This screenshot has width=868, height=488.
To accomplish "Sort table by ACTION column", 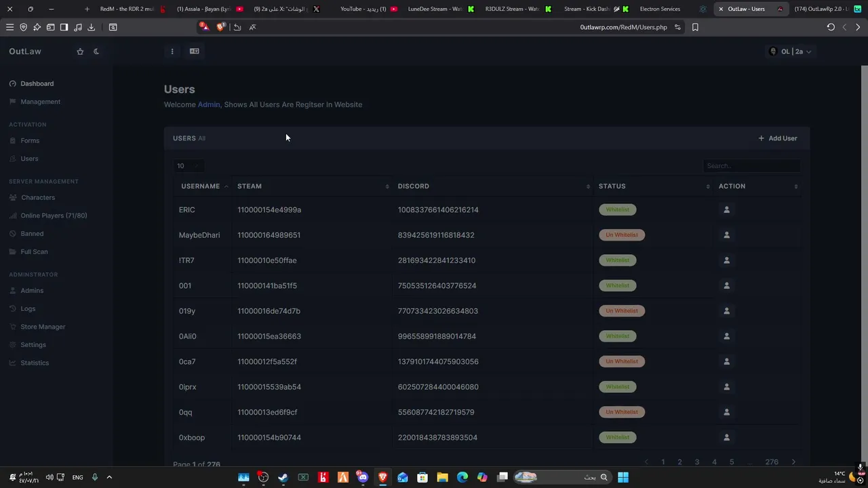I will (x=758, y=186).
